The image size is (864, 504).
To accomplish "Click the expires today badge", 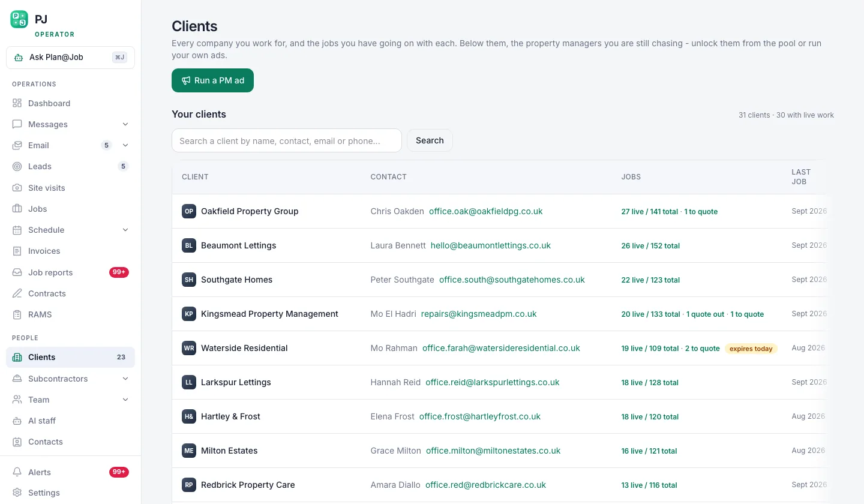I will (x=751, y=349).
